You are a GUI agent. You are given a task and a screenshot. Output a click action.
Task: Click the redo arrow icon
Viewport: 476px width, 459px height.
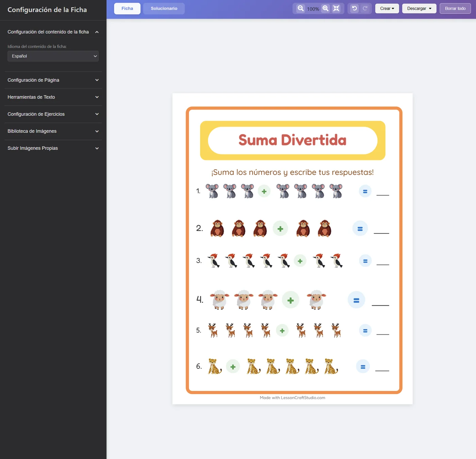(x=365, y=9)
